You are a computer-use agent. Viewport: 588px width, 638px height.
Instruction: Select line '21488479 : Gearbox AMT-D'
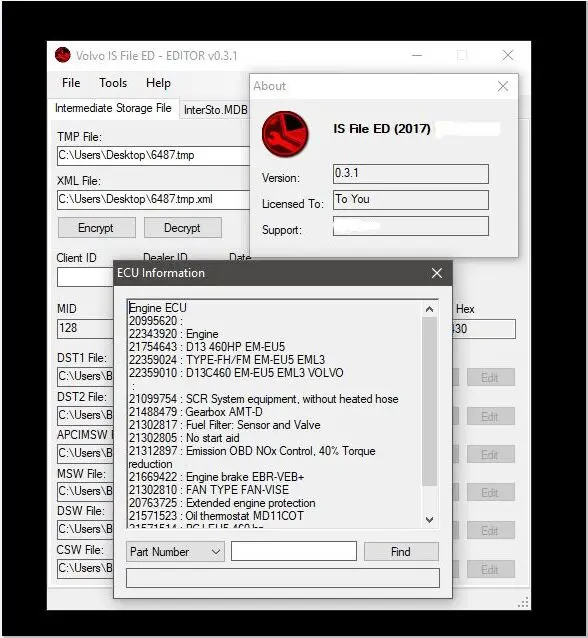tap(196, 412)
